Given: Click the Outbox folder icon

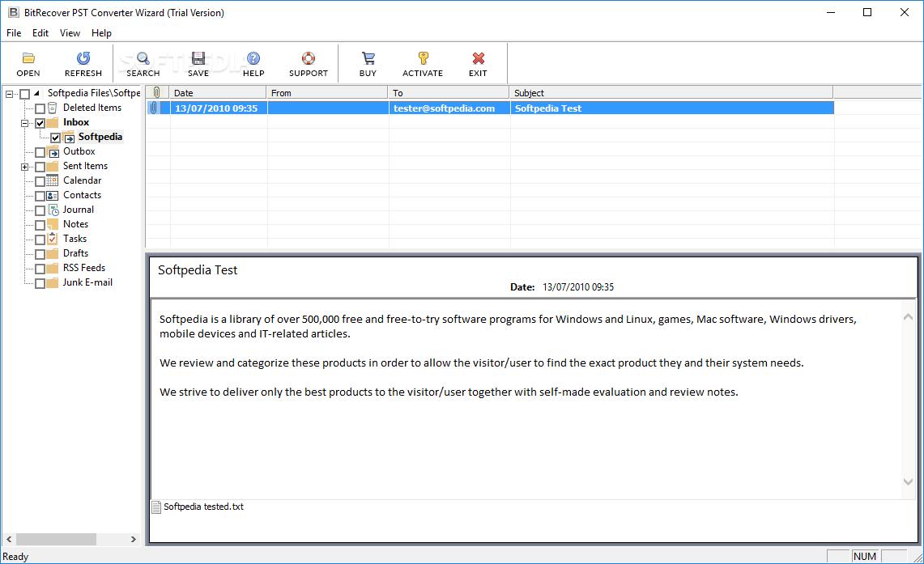Looking at the screenshot, I should [53, 152].
